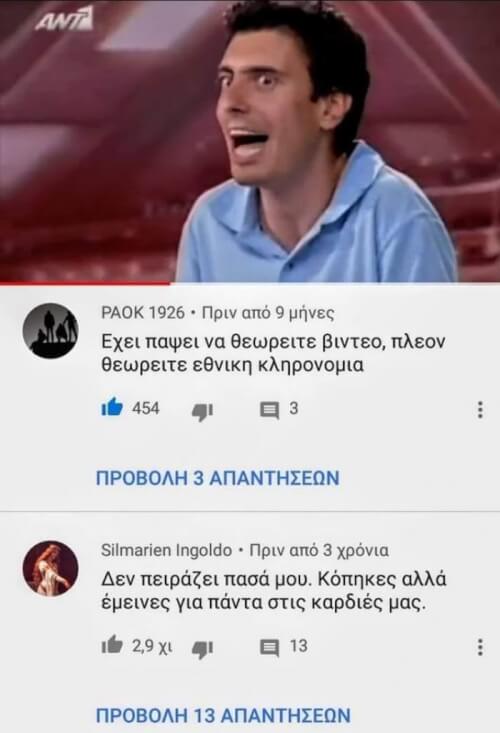Open more options for Silmarien Ingoldo comment
The image size is (500, 733).
point(480,647)
